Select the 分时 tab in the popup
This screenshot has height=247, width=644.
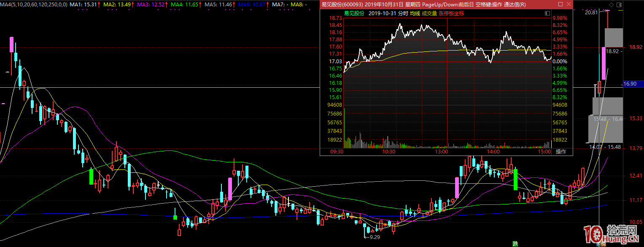click(403, 13)
